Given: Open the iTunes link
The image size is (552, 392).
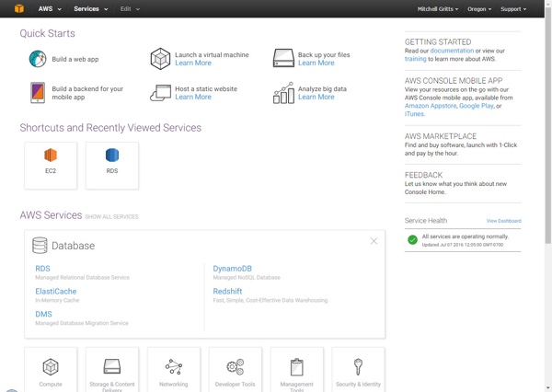Looking at the screenshot, I should point(414,114).
